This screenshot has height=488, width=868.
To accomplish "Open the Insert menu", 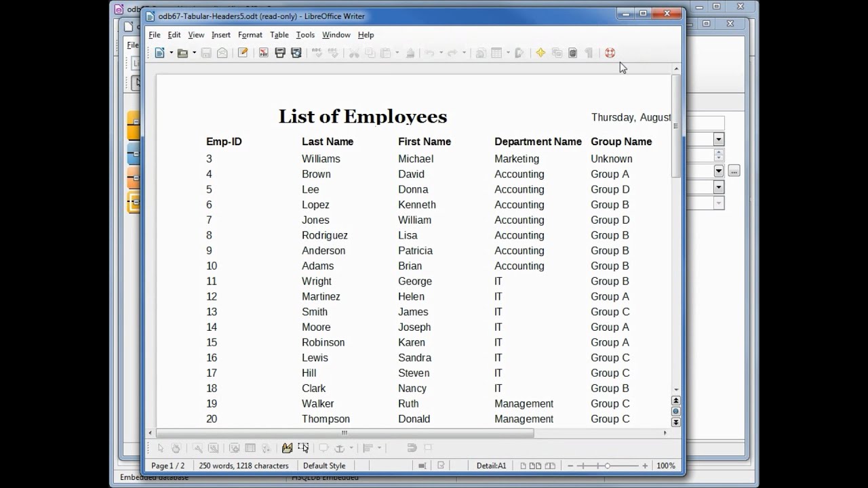I will pyautogui.click(x=221, y=35).
